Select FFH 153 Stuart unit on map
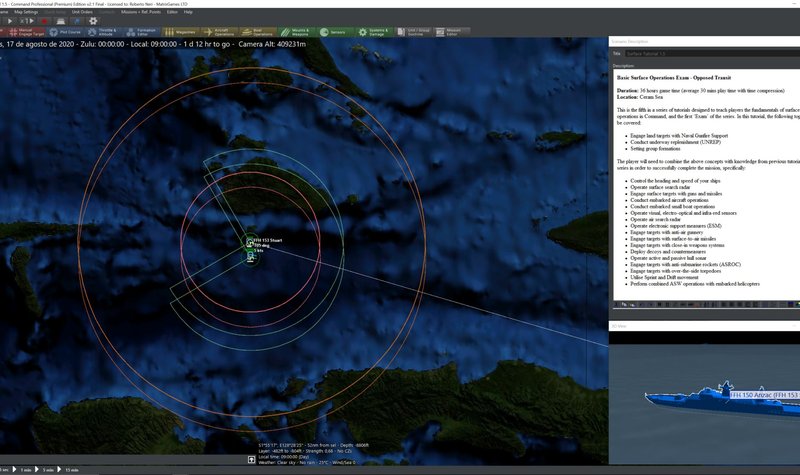The width and height of the screenshot is (800, 475). point(251,241)
